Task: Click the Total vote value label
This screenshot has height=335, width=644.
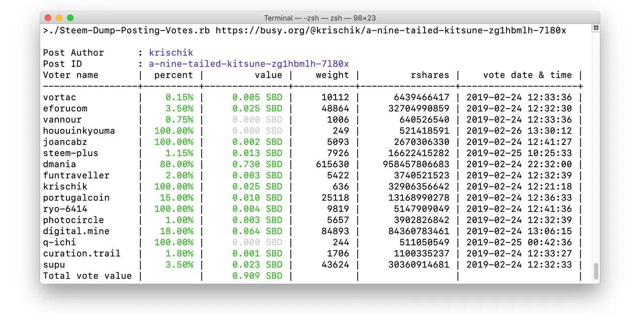Action: (87, 276)
